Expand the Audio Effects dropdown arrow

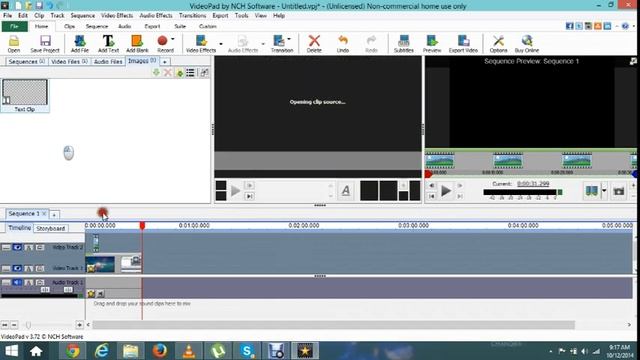tap(263, 44)
